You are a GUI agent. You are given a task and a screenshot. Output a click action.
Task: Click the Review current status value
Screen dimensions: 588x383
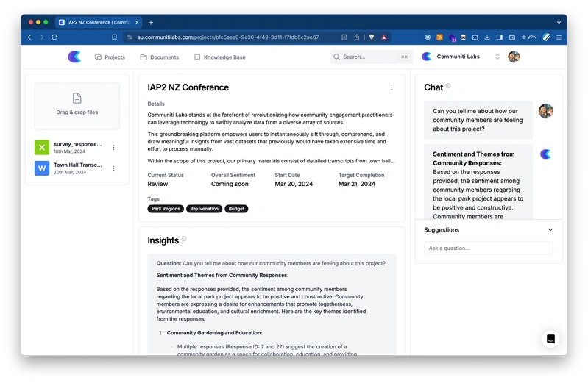157,184
